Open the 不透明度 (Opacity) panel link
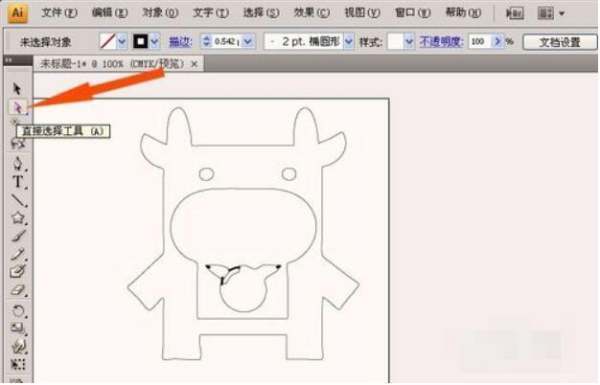The height and width of the screenshot is (385, 600). coord(442,41)
